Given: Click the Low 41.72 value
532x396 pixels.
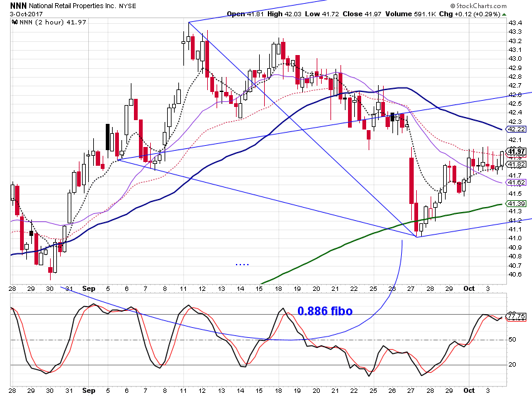Looking at the screenshot, I should tap(322, 14).
